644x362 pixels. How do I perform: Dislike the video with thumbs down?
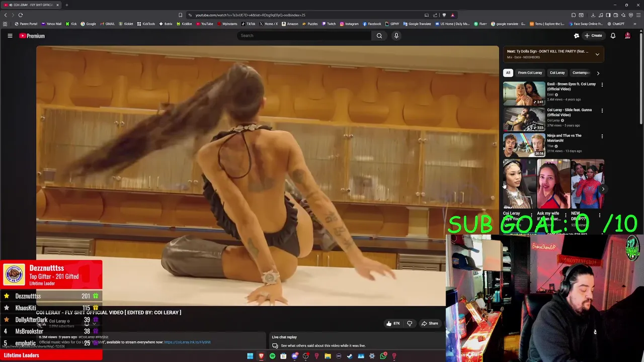pos(410,323)
